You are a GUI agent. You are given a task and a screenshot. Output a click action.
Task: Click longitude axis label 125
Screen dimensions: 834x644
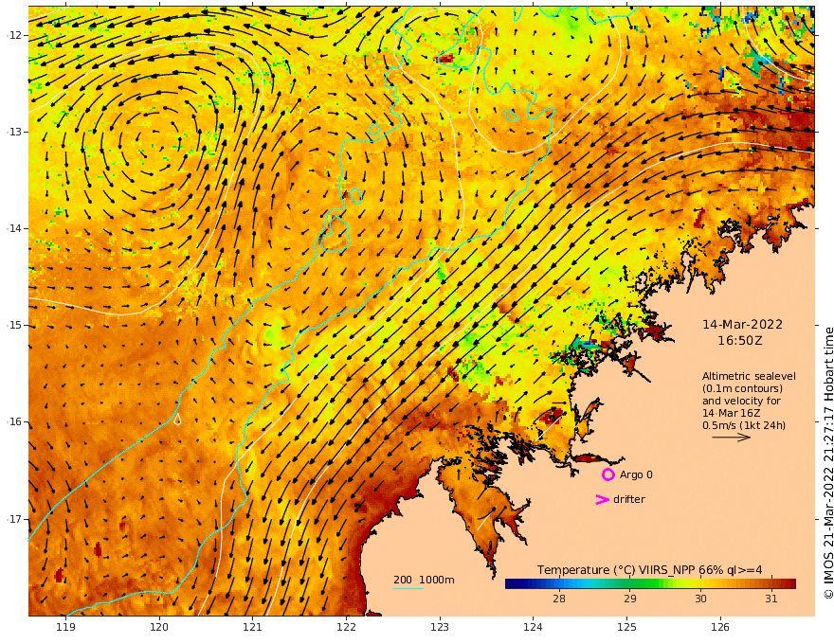pyautogui.click(x=626, y=628)
